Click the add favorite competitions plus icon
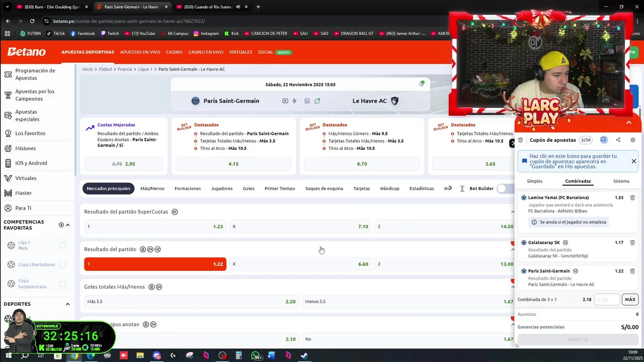This screenshot has height=362, width=644. point(61,225)
